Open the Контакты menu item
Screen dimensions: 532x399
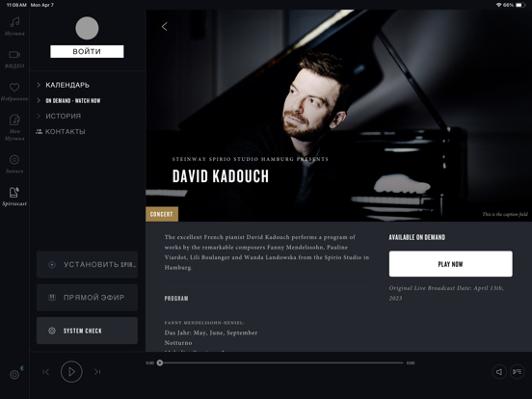point(61,132)
